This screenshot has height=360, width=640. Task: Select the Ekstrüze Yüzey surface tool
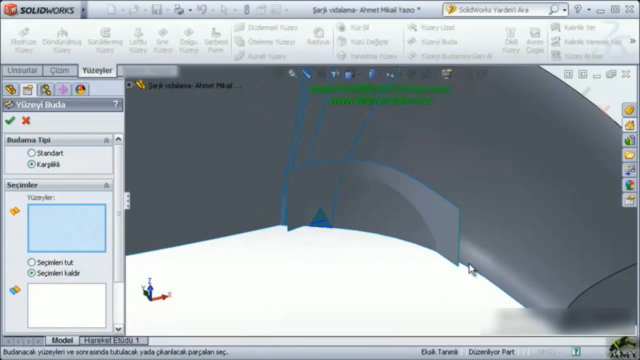[23, 40]
